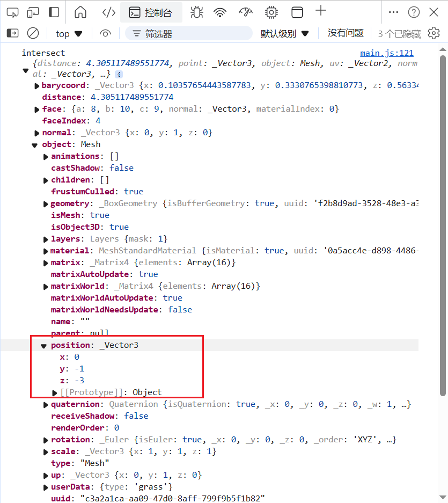Create a live expression eye icon
Screen dimensions: 448x503
105,33
